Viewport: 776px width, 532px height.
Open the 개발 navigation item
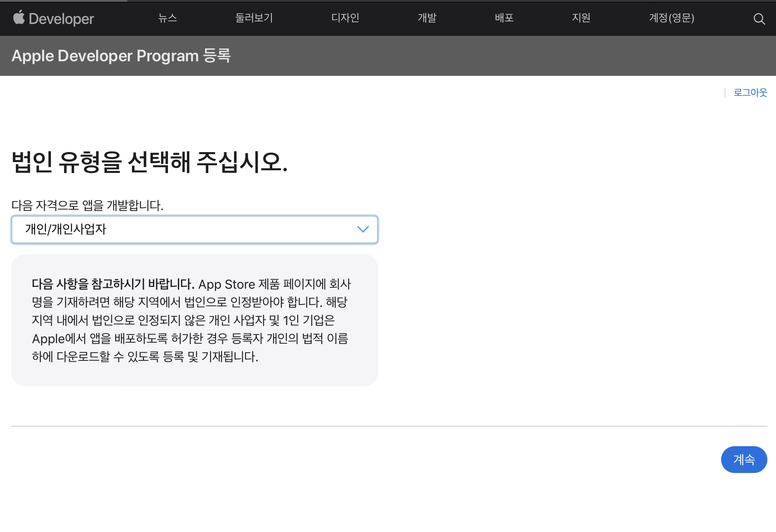[427, 18]
